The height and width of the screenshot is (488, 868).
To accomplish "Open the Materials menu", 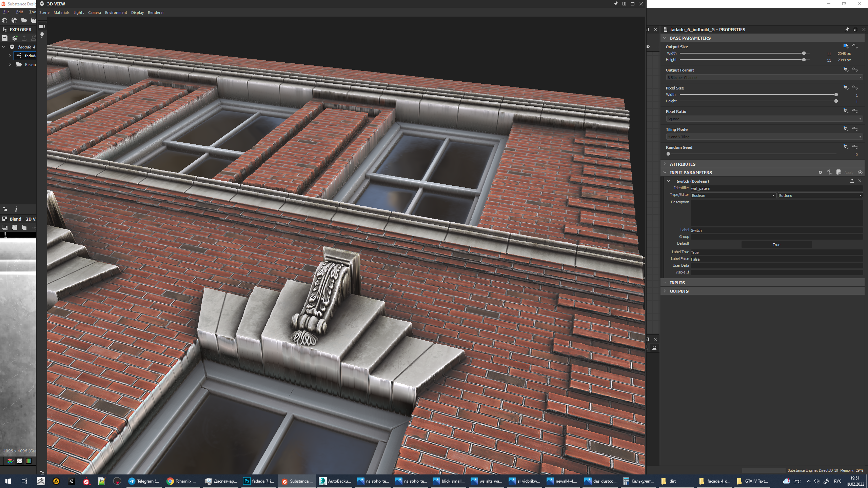I will pyautogui.click(x=61, y=13).
